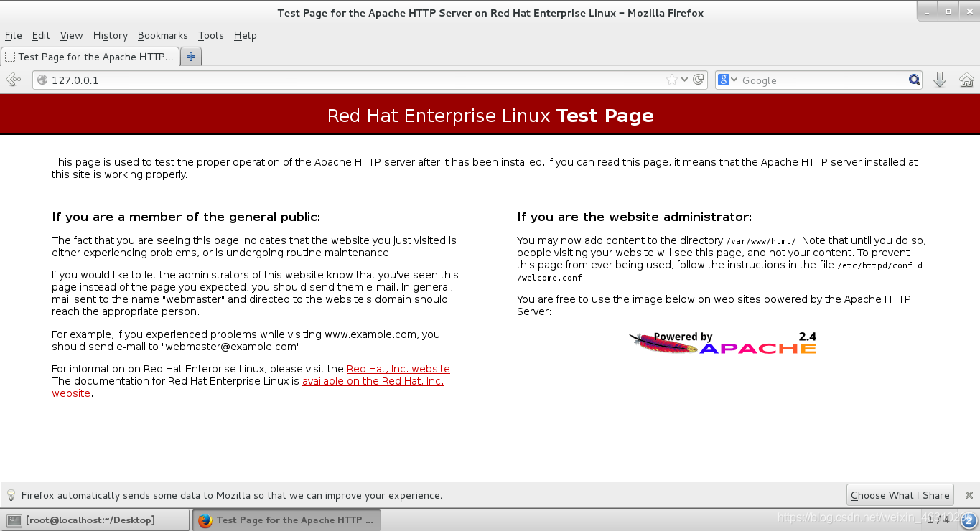Image resolution: width=980 pixels, height=531 pixels.
Task: Open the History menu
Action: (111, 35)
